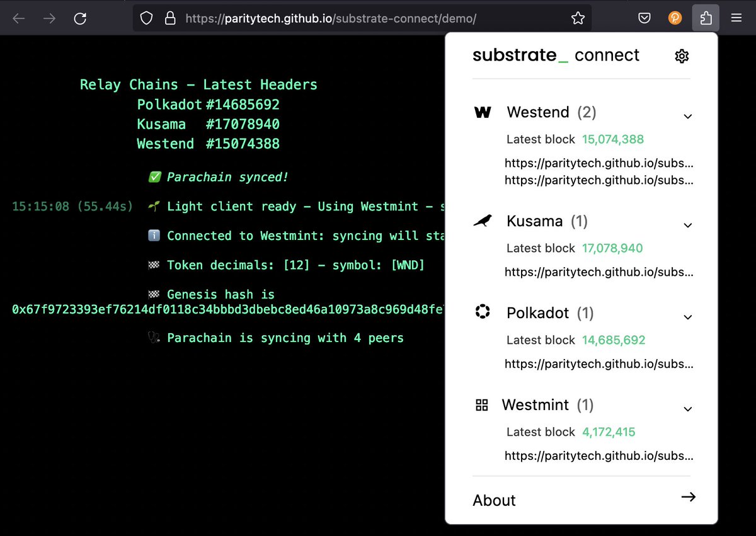Click Westend #15074388 header line
The image size is (756, 536).
[x=209, y=144]
